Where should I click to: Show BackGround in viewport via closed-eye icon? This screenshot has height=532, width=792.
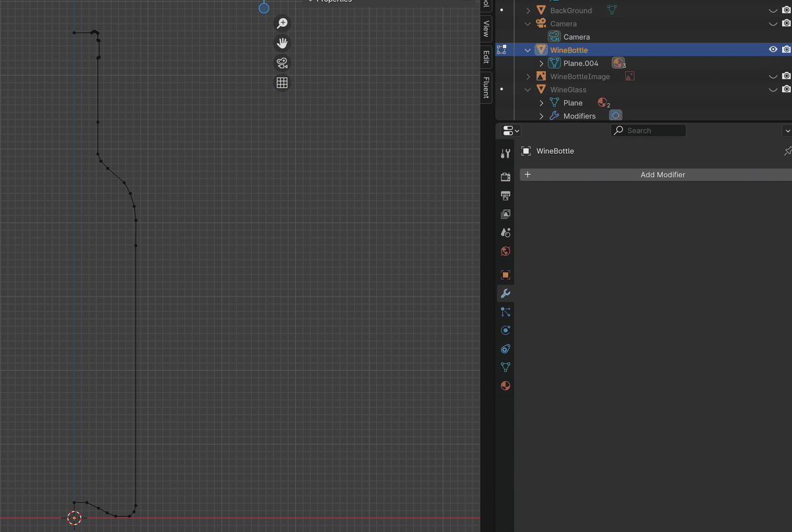coord(773,11)
